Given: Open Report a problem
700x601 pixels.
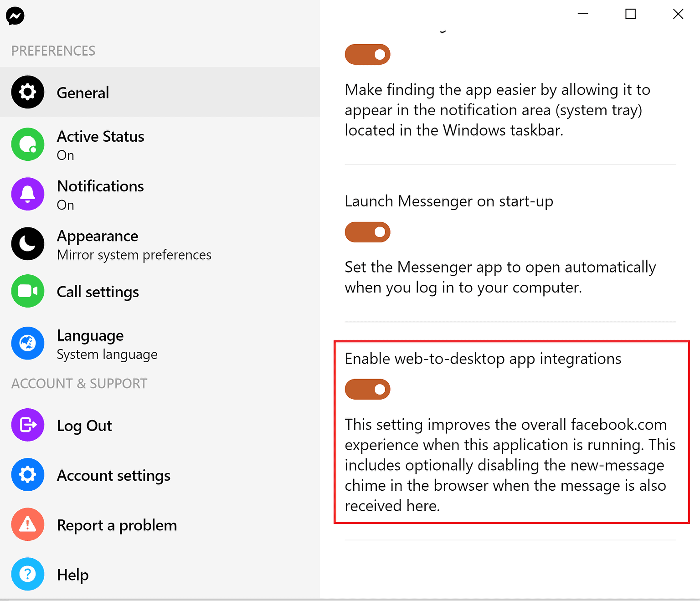Looking at the screenshot, I should (x=117, y=524).
